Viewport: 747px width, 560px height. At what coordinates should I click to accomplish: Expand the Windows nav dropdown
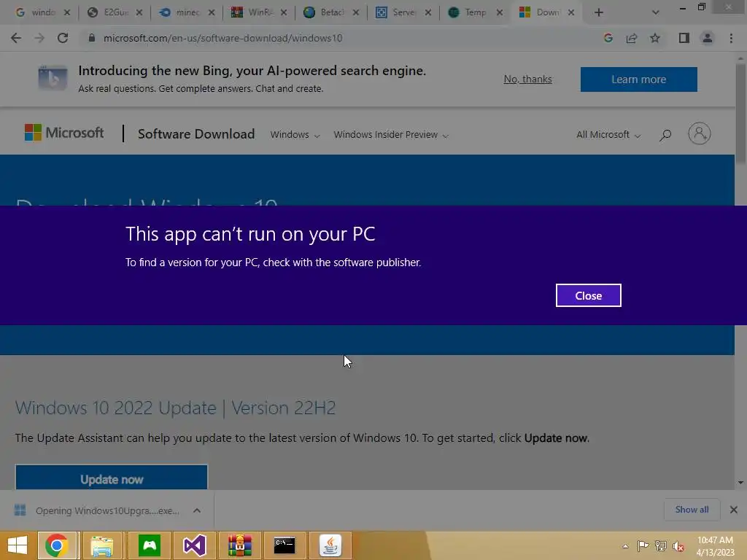pyautogui.click(x=295, y=135)
